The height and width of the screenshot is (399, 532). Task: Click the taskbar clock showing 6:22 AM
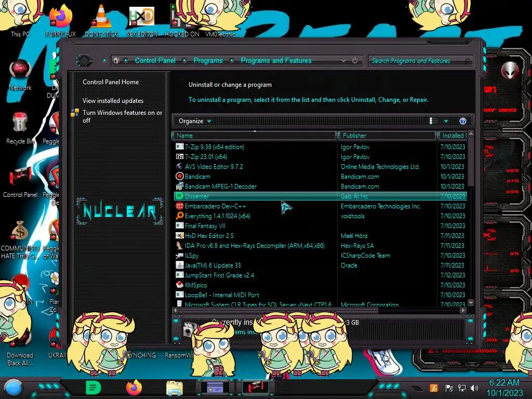click(504, 388)
